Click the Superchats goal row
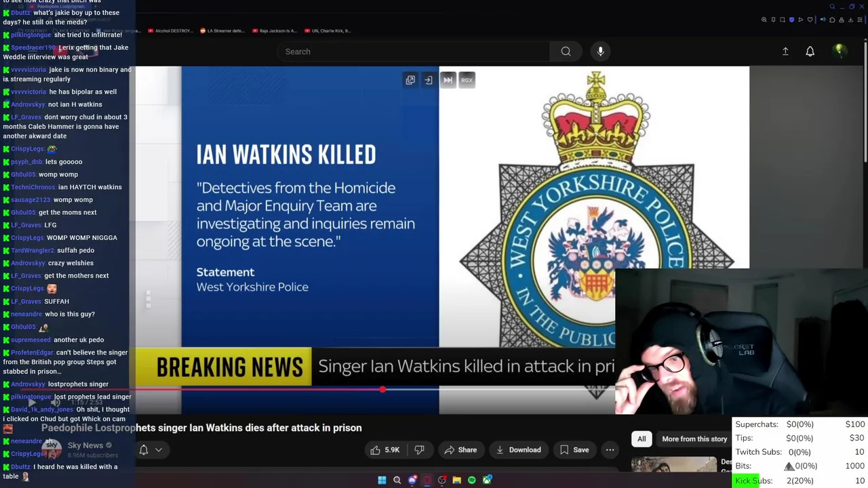 click(800, 424)
